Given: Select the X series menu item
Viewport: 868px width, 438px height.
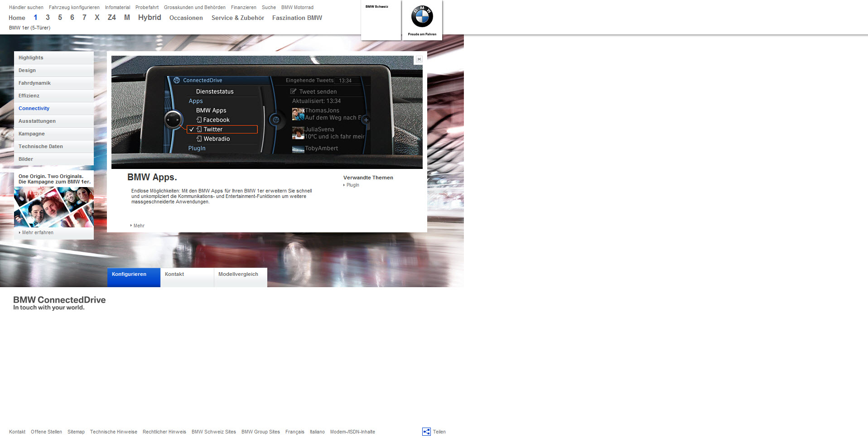Looking at the screenshot, I should click(97, 18).
